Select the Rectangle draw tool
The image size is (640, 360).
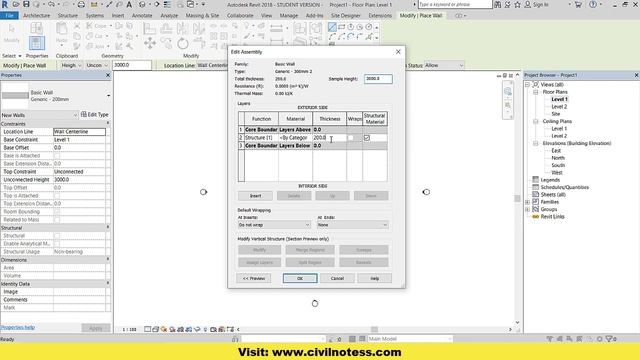pyautogui.click(x=342, y=27)
